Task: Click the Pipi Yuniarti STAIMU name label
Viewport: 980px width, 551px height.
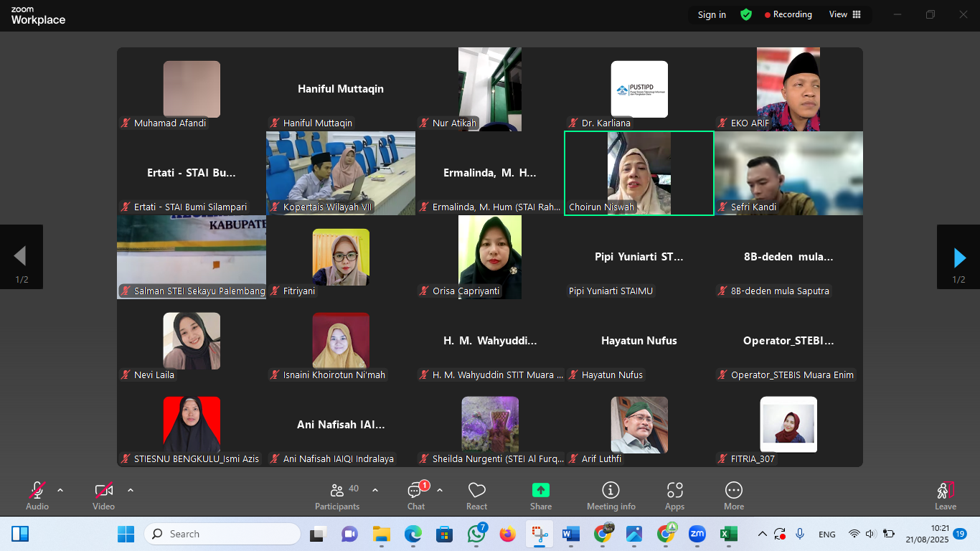Action: click(x=611, y=291)
